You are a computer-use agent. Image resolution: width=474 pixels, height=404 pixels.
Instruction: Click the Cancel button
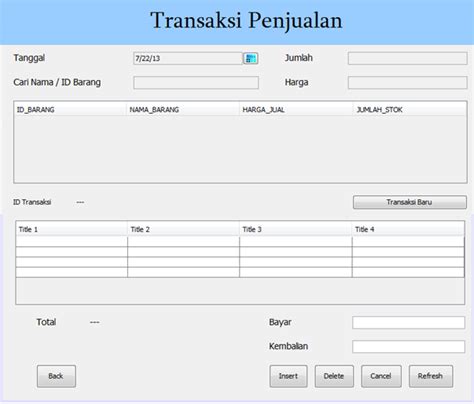click(381, 376)
